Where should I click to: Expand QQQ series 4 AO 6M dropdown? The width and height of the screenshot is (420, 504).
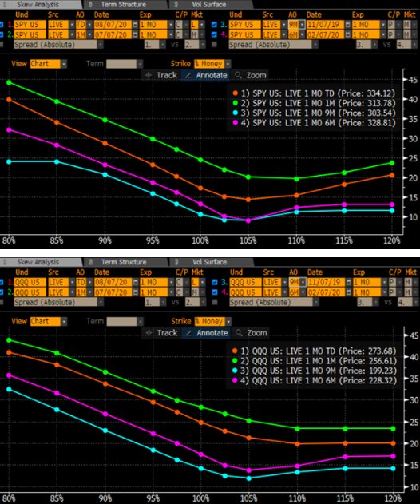[x=303, y=292]
